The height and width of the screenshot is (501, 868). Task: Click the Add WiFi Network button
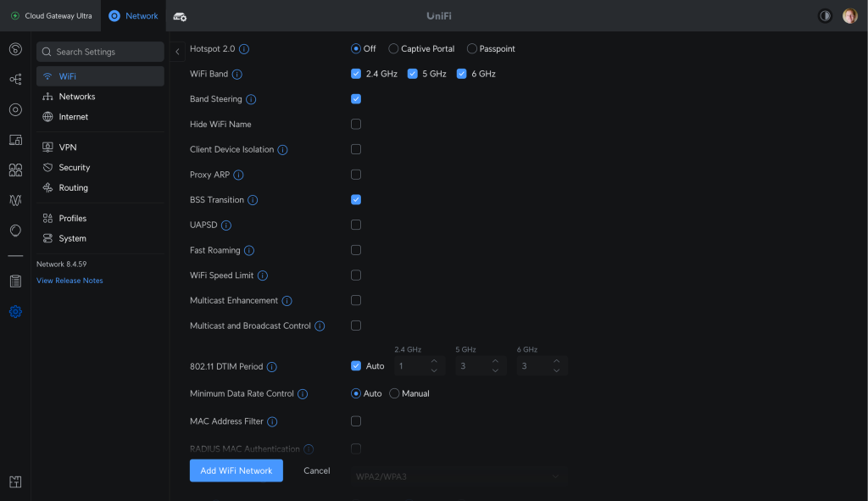236,470
